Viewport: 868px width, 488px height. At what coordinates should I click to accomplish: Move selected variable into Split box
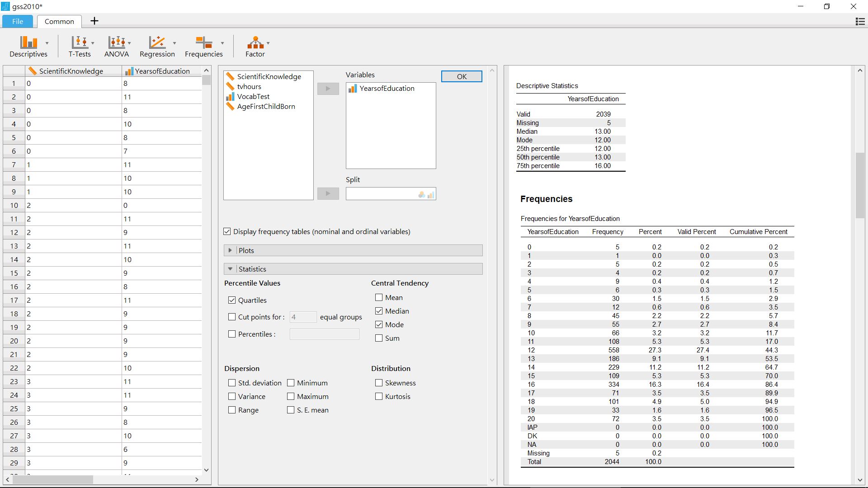pyautogui.click(x=328, y=193)
